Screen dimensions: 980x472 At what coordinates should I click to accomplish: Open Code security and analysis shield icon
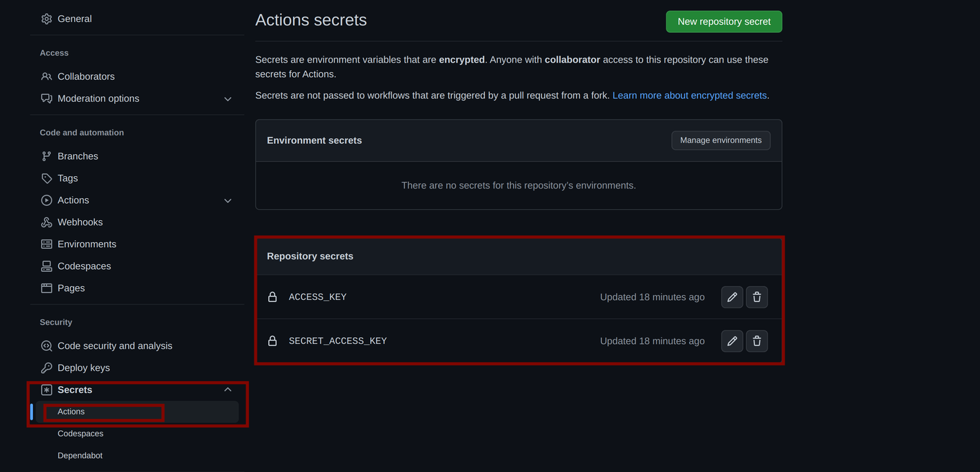pyautogui.click(x=46, y=345)
